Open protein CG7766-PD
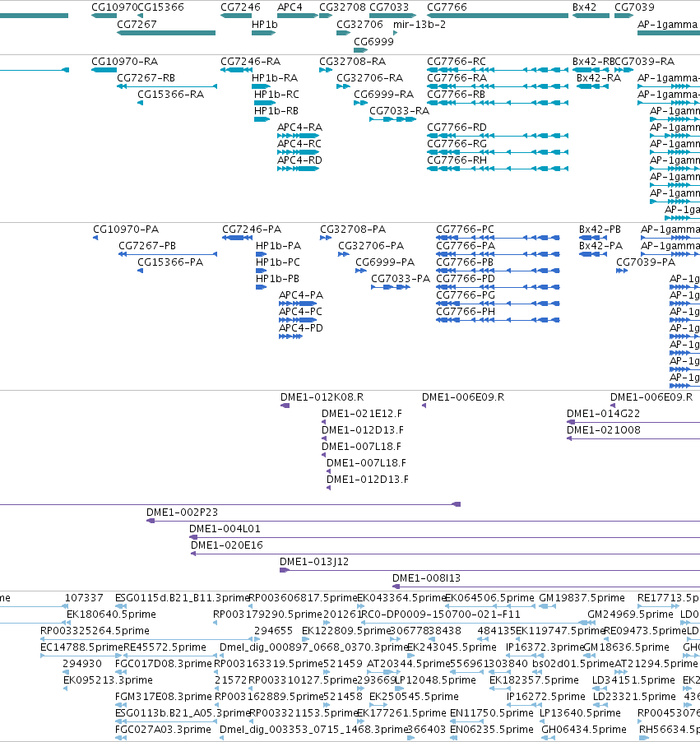700x742 pixels. 466,279
